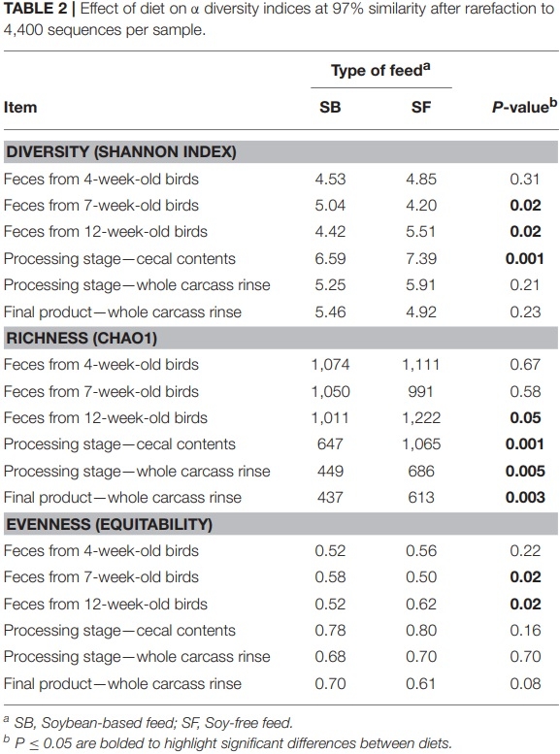Click the evenness P-value 0.70
The image size is (560, 754).
pos(525,656)
